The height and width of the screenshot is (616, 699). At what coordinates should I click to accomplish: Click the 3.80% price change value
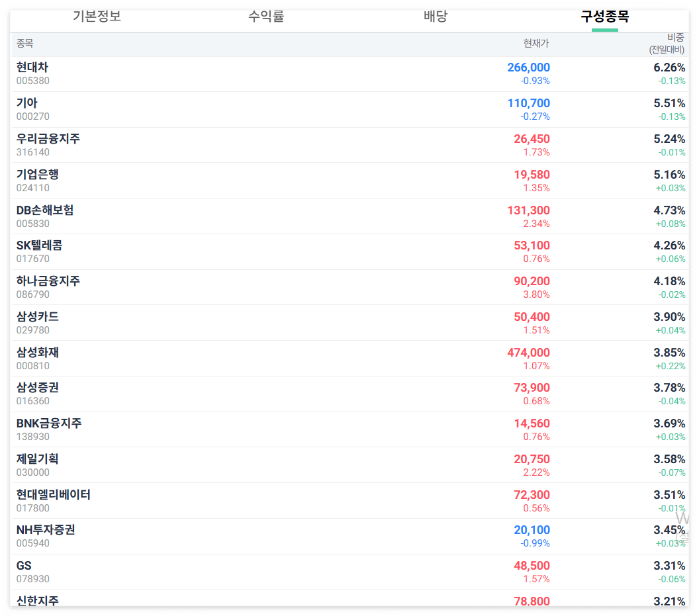(x=536, y=294)
